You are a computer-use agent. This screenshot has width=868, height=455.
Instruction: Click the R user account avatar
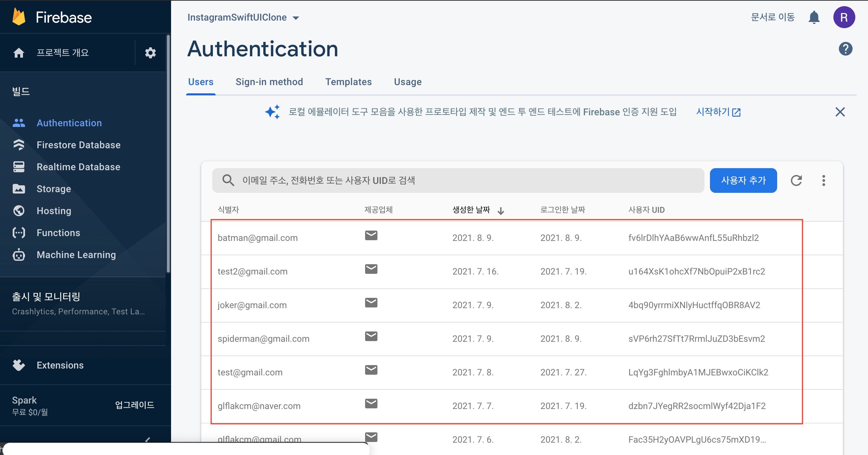click(x=844, y=17)
